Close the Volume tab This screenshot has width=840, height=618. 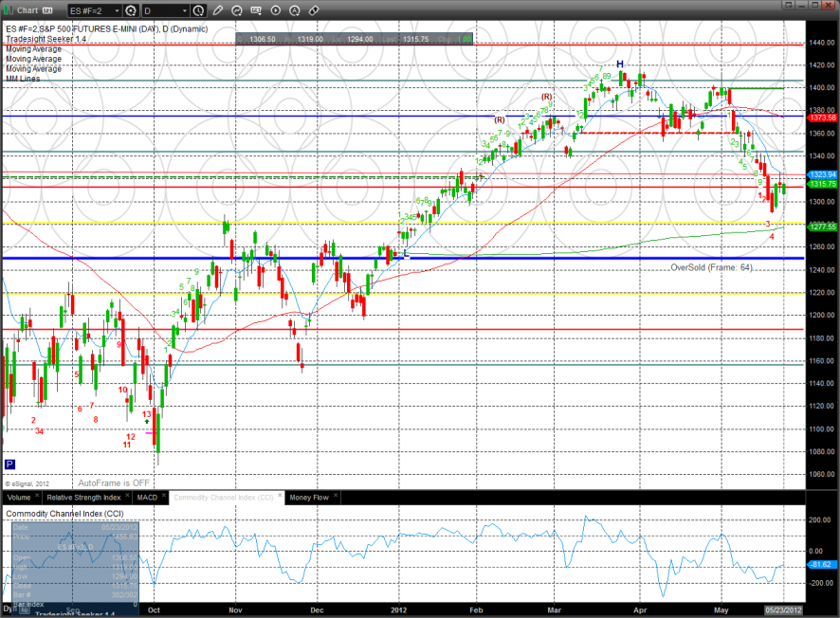37,496
